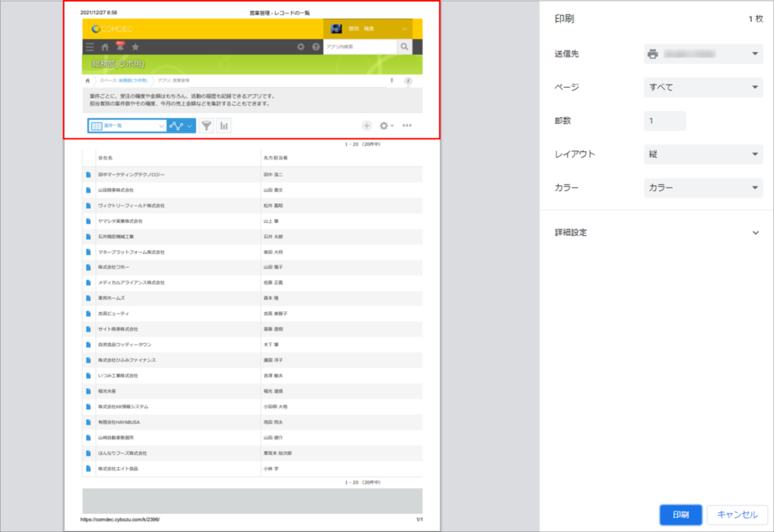Image resolution: width=774 pixels, height=532 pixels.
Task: Open the カラー color mode dropdown
Action: click(703, 187)
